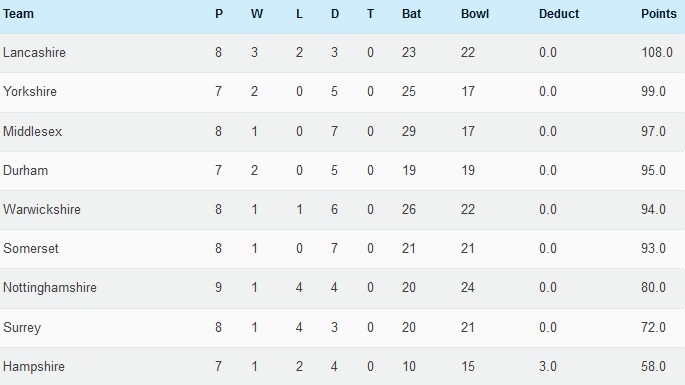Click Nottinghamshire's bowling points of 24
The image size is (685, 385).
pos(467,288)
